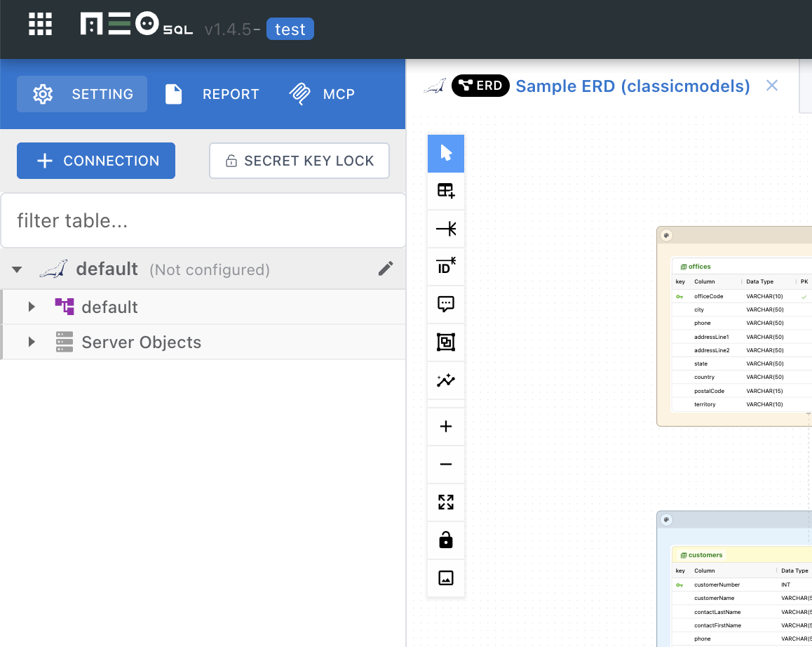812x647 pixels.
Task: Close the Sample ERD tab
Action: [x=771, y=86]
